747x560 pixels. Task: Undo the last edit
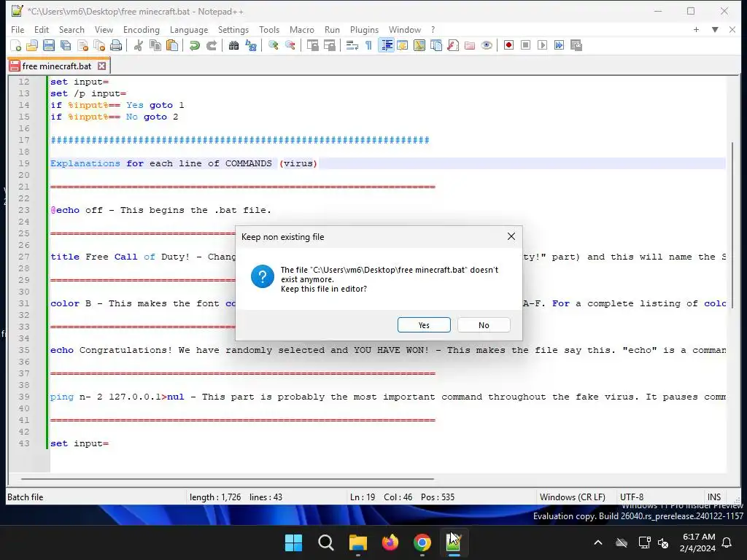point(194,45)
